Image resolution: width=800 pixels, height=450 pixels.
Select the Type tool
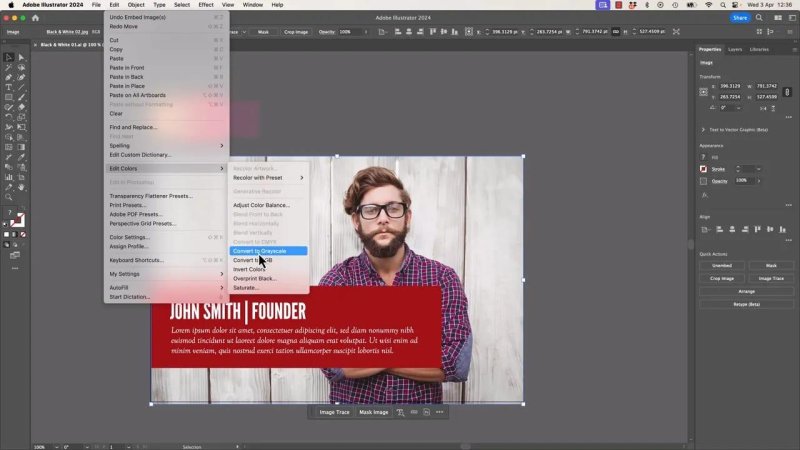point(9,87)
